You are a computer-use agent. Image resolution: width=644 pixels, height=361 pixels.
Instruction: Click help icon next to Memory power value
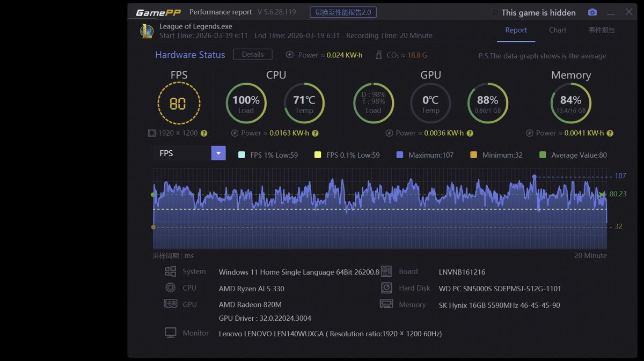click(610, 133)
